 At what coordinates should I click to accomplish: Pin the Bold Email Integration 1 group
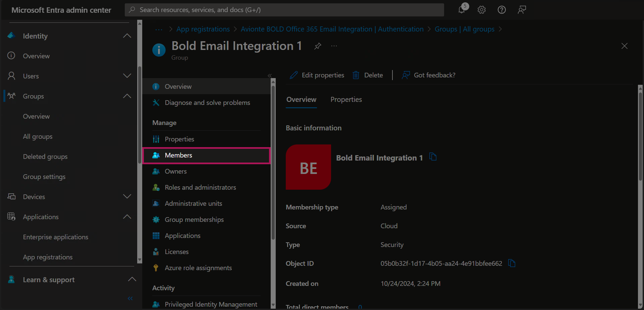tap(318, 46)
